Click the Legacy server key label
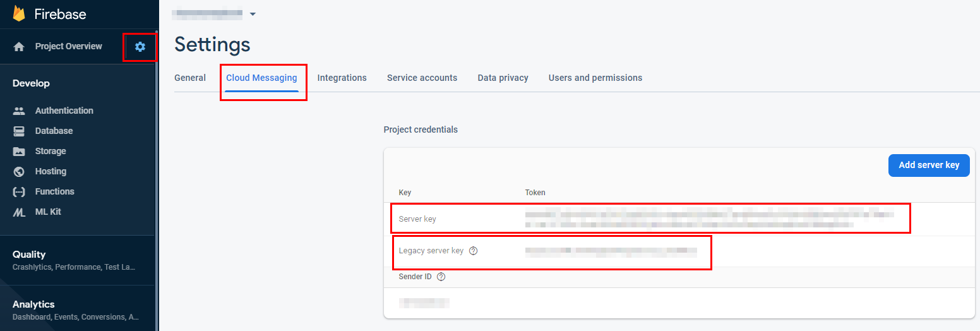Image resolution: width=980 pixels, height=331 pixels. coord(431,251)
